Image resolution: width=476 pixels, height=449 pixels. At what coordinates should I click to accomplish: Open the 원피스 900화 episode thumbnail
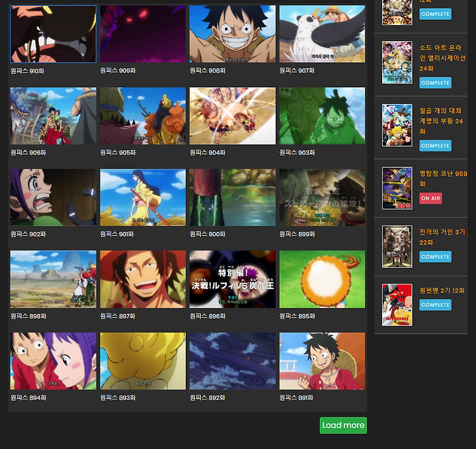[233, 198]
